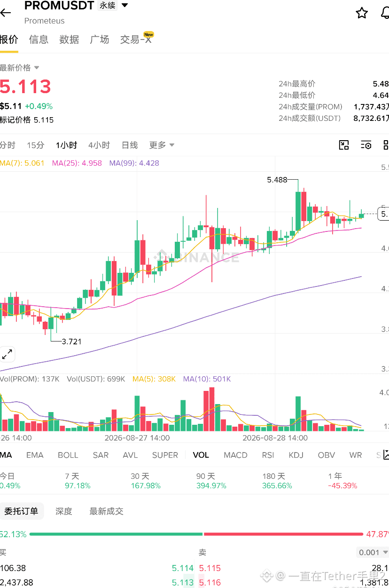Open the indicator chart settings icon
This screenshot has height=588, width=389.
click(x=386, y=455)
